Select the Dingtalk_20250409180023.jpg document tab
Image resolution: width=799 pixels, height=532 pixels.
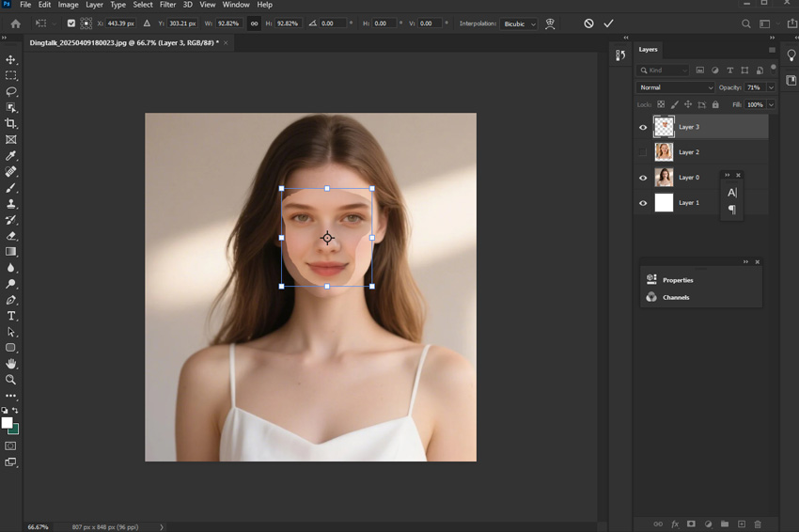point(124,43)
